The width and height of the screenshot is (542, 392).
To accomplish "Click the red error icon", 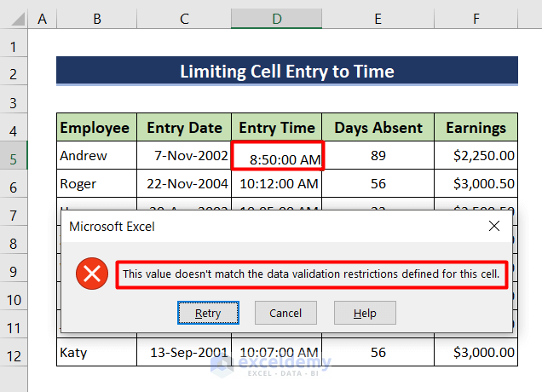I will point(91,274).
